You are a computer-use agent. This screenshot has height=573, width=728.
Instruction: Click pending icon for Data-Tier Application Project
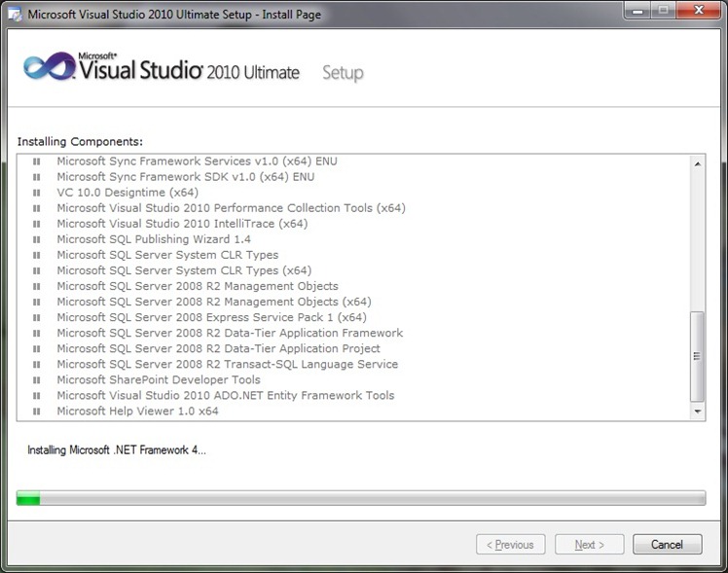coord(37,349)
